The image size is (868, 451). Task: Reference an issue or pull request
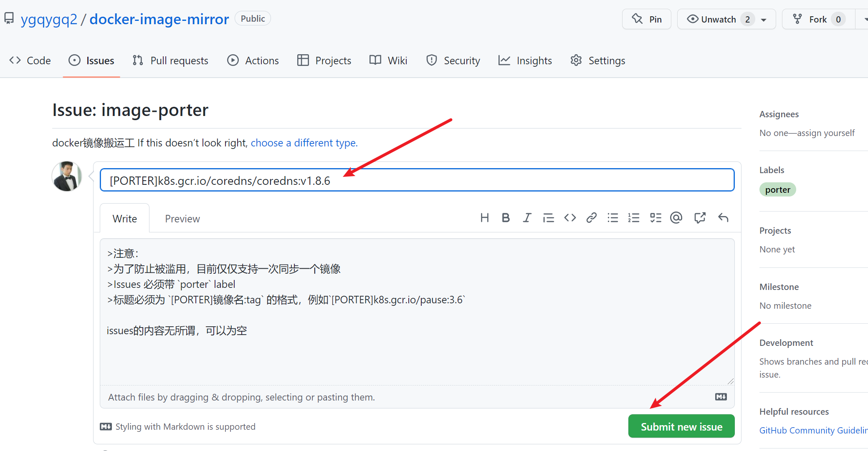pyautogui.click(x=700, y=218)
